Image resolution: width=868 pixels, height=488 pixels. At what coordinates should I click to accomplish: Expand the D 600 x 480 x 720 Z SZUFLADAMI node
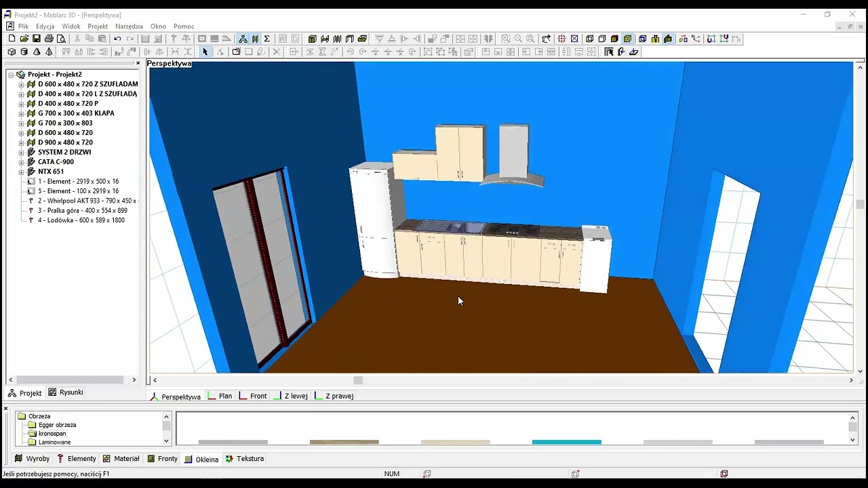click(21, 84)
